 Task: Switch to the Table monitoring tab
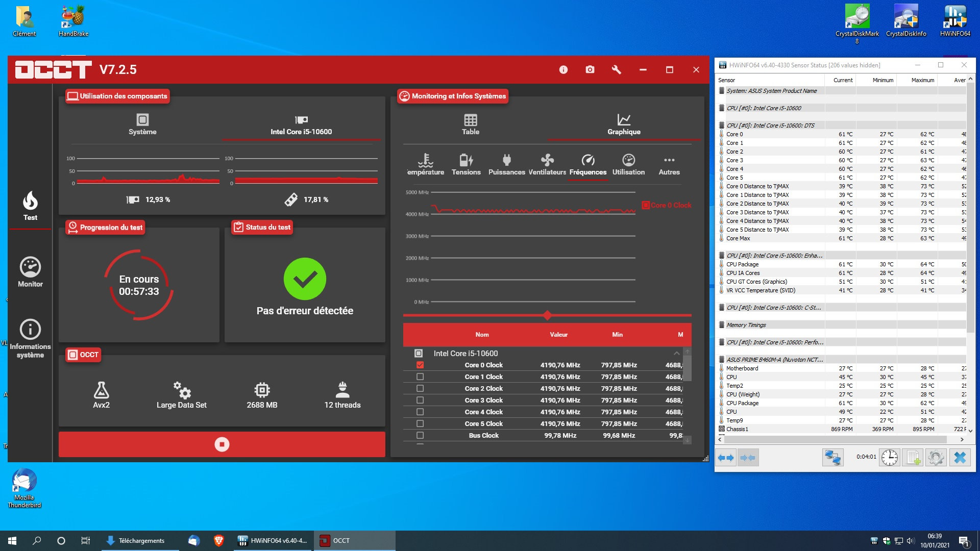click(x=470, y=124)
